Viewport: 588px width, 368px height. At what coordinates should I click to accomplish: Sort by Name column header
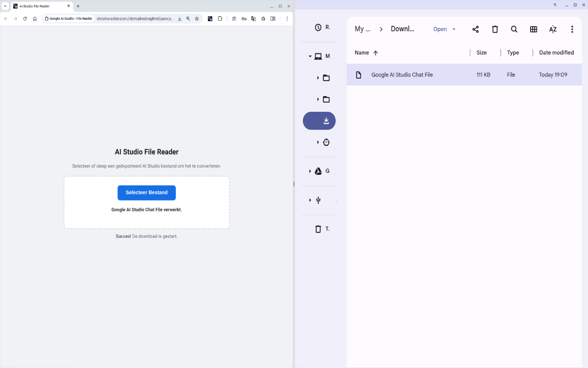point(362,53)
